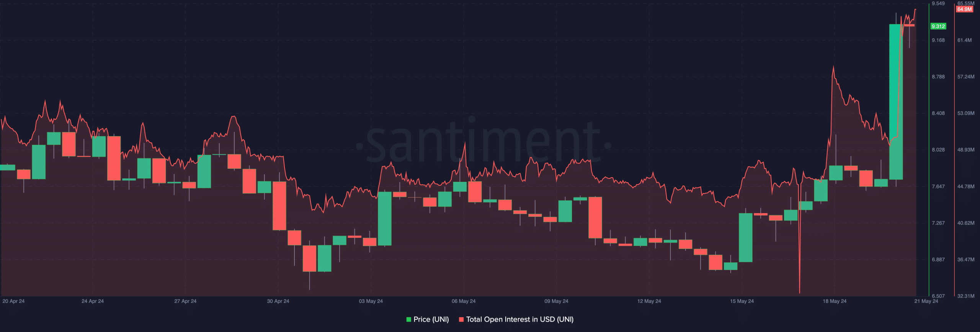Screen dimensions: 980x332
Task: Click the 20 Apr 24 date label
Action: [x=13, y=301]
